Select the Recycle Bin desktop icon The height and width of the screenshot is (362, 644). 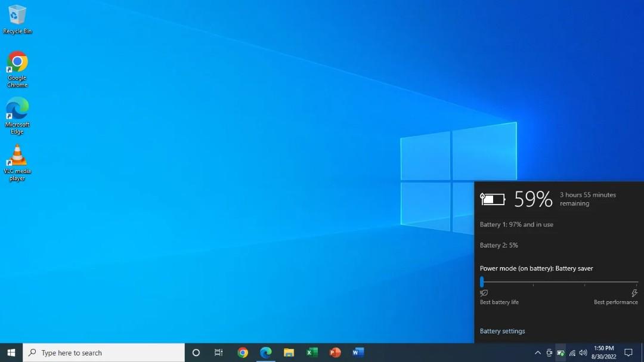pos(17,20)
